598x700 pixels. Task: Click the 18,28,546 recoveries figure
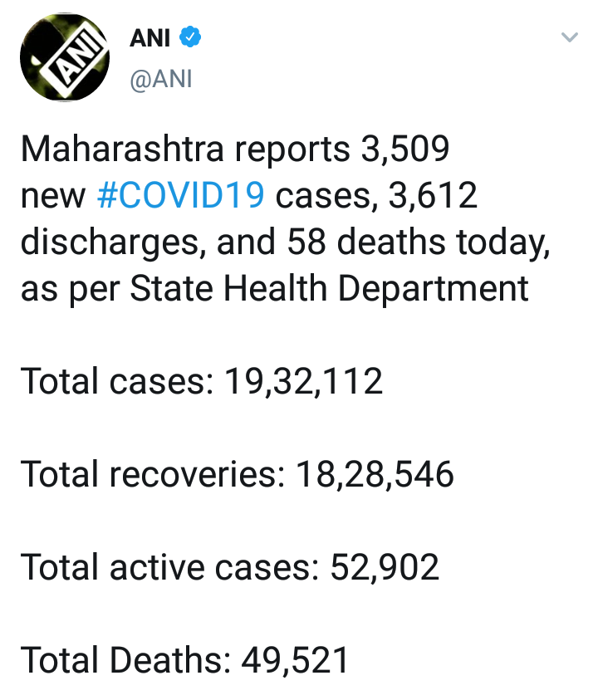point(375,475)
